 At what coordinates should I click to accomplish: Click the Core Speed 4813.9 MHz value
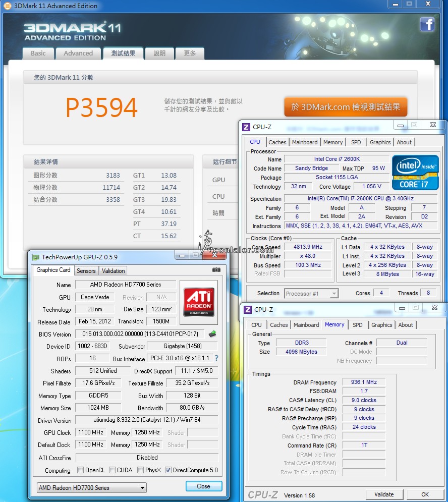[x=308, y=247]
